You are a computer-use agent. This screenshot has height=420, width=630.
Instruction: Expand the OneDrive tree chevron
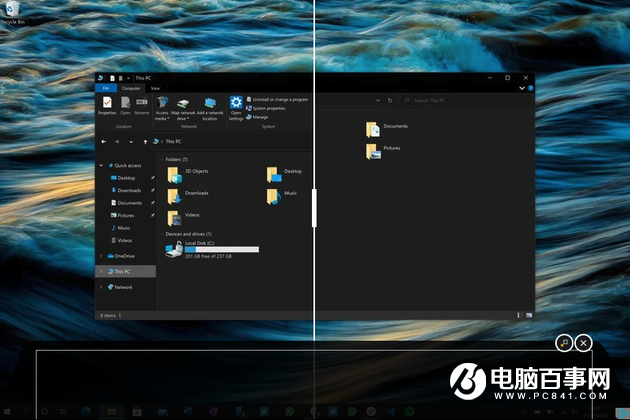(x=101, y=256)
